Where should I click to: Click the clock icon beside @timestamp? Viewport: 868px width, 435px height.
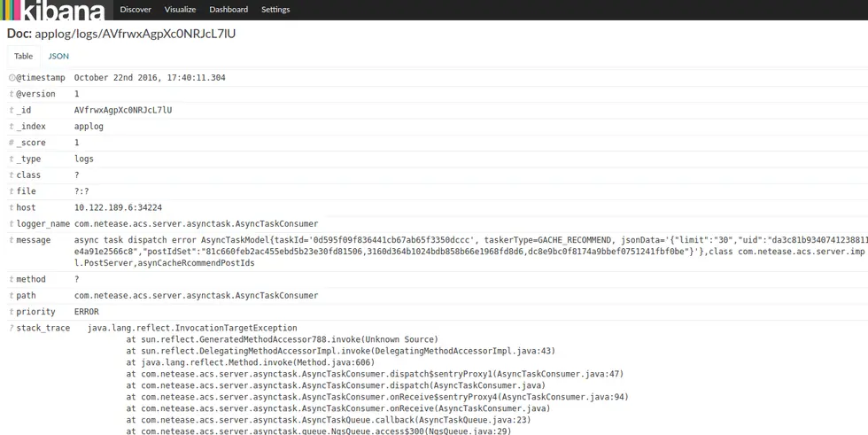point(12,78)
